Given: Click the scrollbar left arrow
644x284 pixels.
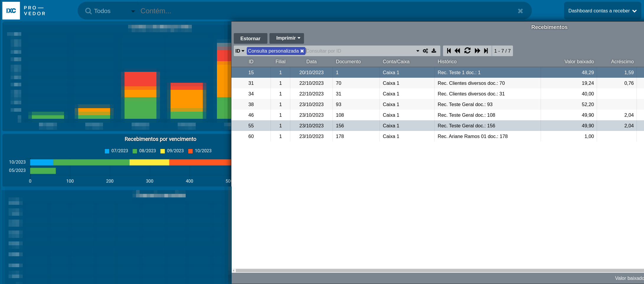Looking at the screenshot, I should click(233, 270).
